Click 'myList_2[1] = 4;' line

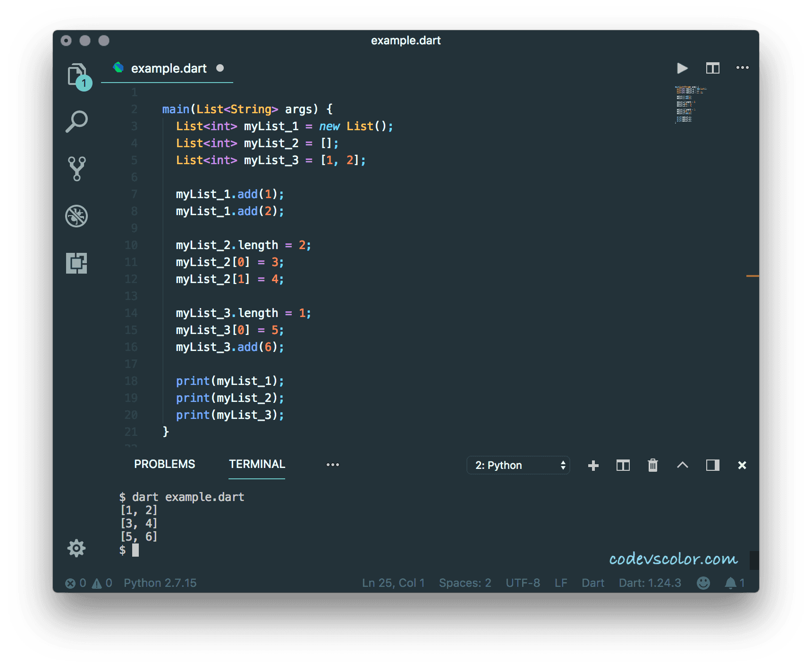click(x=230, y=279)
